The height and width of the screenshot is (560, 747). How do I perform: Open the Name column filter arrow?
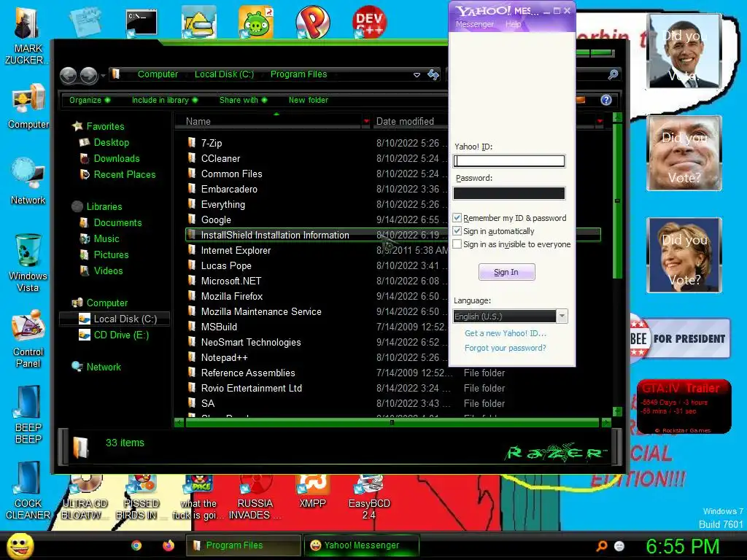[366, 122]
